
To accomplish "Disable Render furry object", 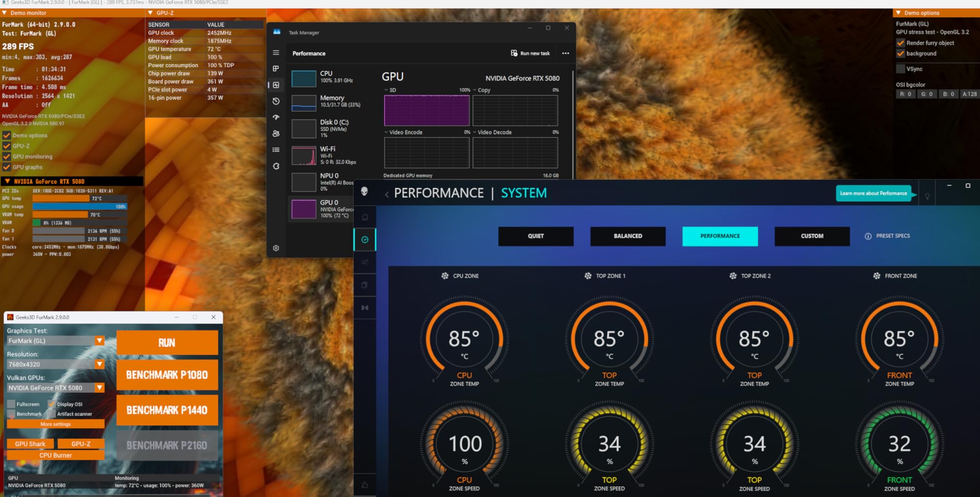I will point(901,43).
